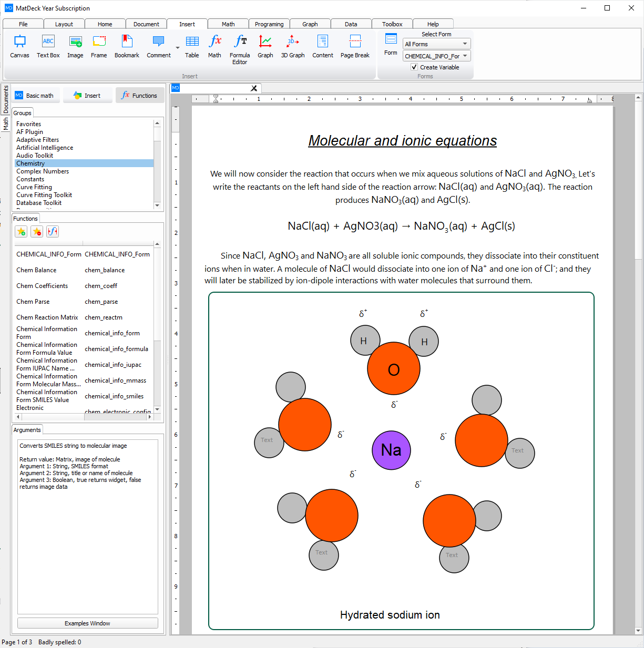Click the orange O atom circle
The image size is (644, 648).
[x=394, y=368]
